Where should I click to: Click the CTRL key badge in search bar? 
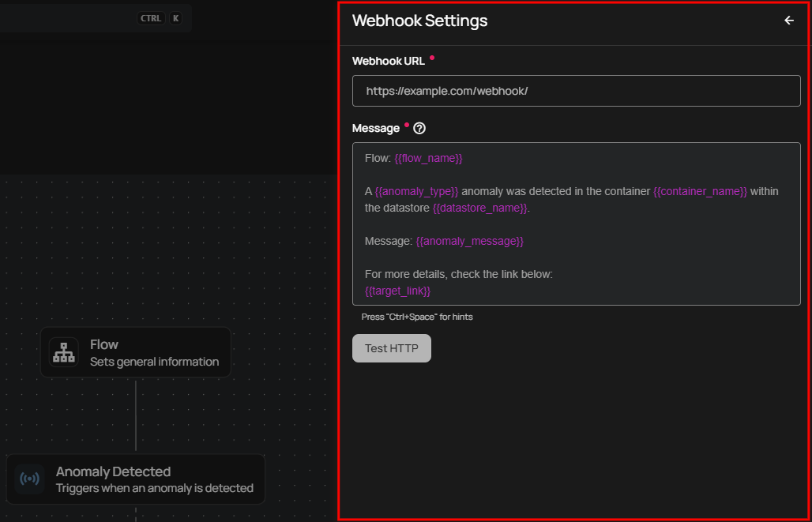click(x=150, y=18)
